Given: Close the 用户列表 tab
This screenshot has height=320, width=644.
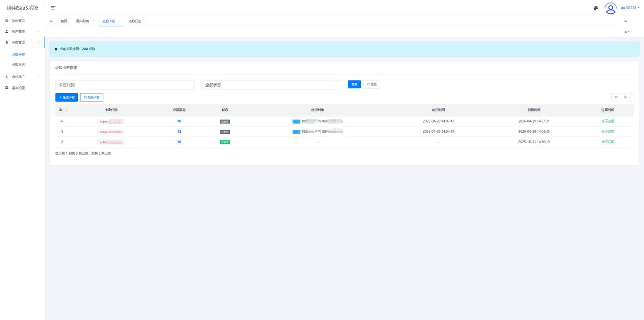Looking at the screenshot, I should point(94,21).
